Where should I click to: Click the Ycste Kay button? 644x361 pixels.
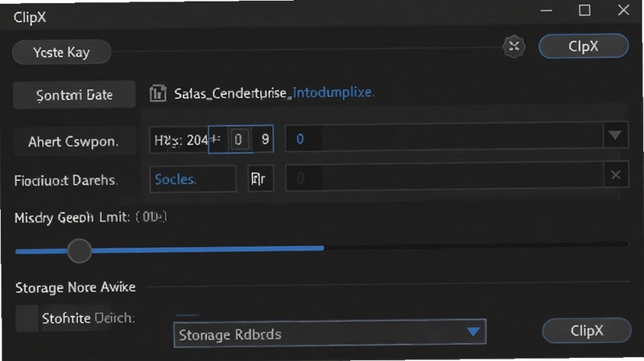(62, 52)
